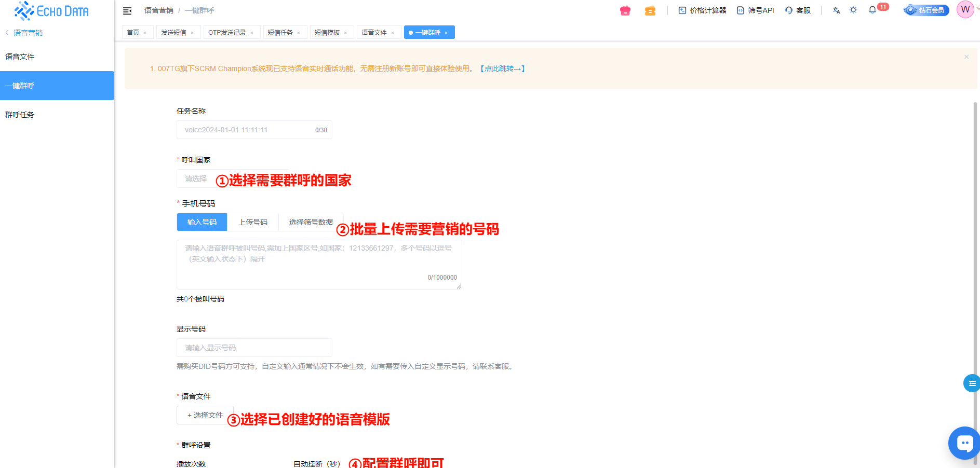Open the chat bubble widget
The image size is (980, 468).
pos(964,443)
